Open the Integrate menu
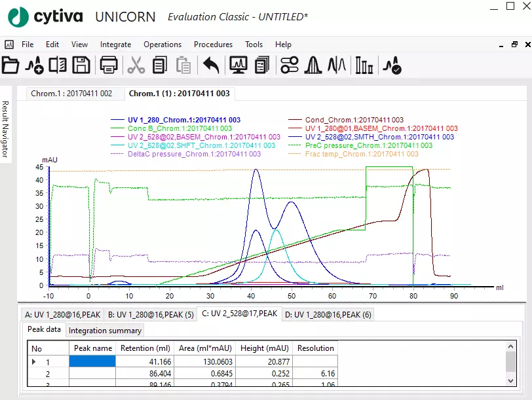The height and width of the screenshot is (400, 532). click(x=115, y=45)
